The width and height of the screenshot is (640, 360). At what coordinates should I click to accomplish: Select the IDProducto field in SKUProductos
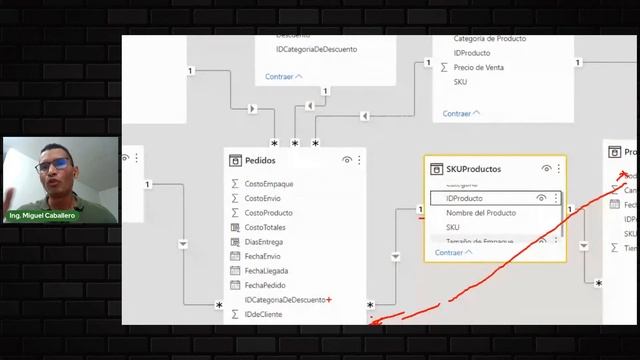click(x=496, y=198)
